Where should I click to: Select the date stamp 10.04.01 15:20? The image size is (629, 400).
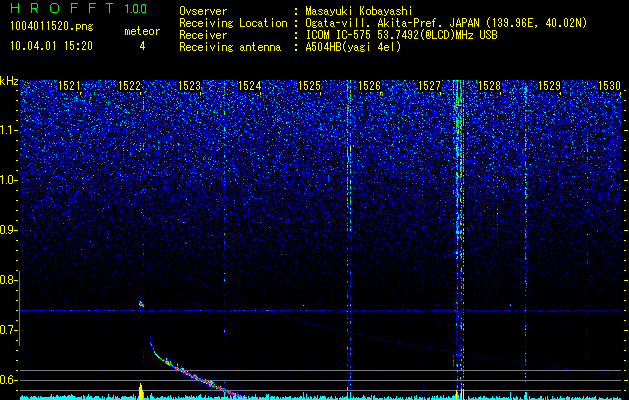point(52,46)
